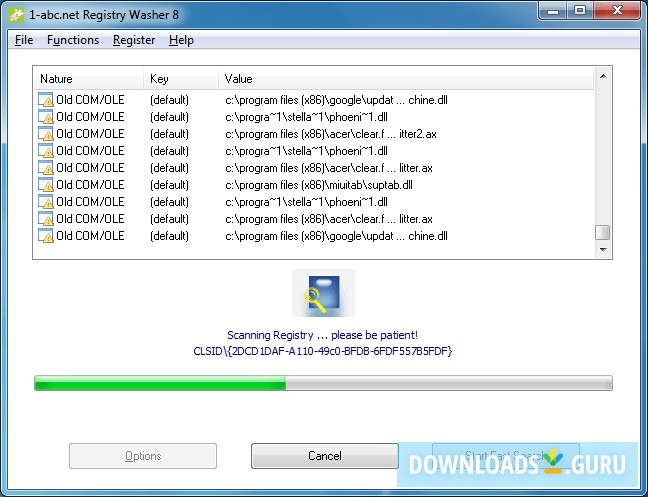Click (default) key in the itter2.ax row

point(169,134)
